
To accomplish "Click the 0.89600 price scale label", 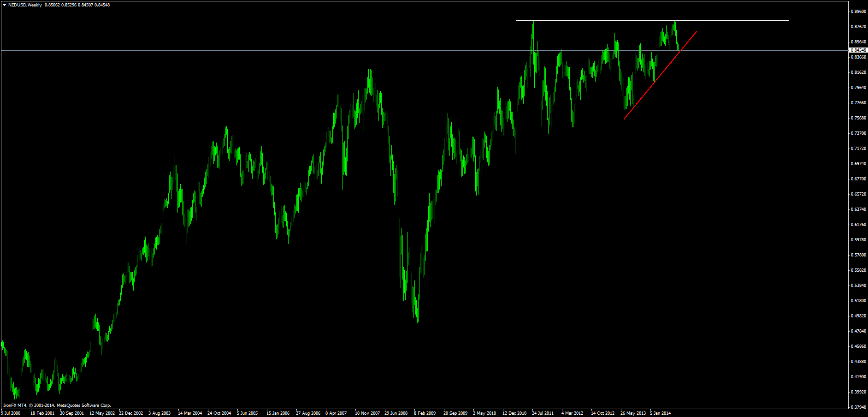I will [x=858, y=12].
